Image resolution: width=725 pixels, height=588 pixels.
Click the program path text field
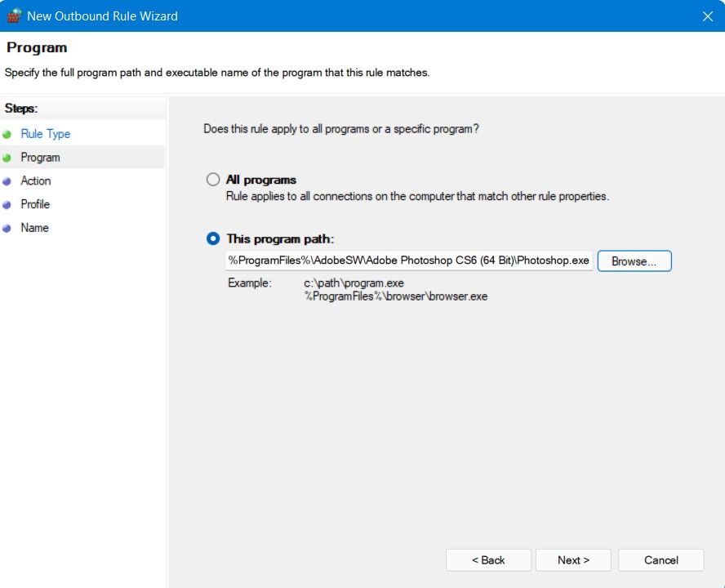pyautogui.click(x=408, y=261)
